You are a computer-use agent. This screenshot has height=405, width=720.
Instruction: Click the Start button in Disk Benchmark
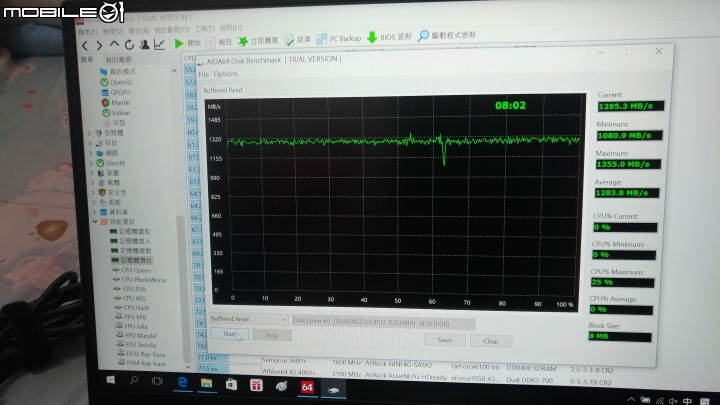pos(230,334)
